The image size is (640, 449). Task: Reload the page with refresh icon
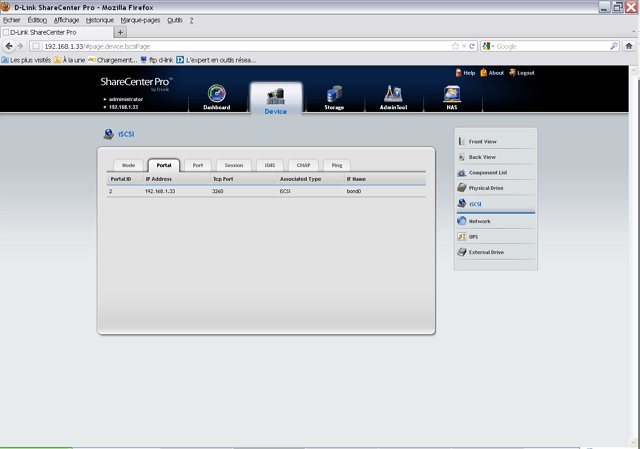[x=472, y=46]
